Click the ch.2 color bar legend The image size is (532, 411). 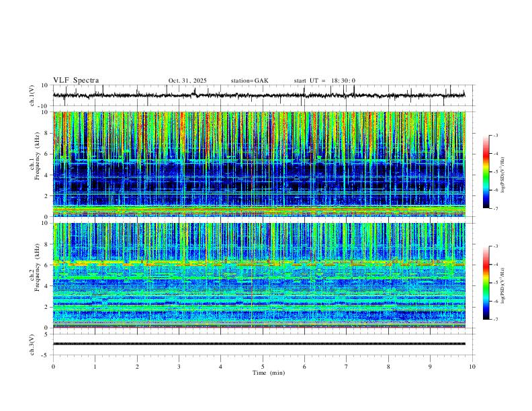pos(486,283)
